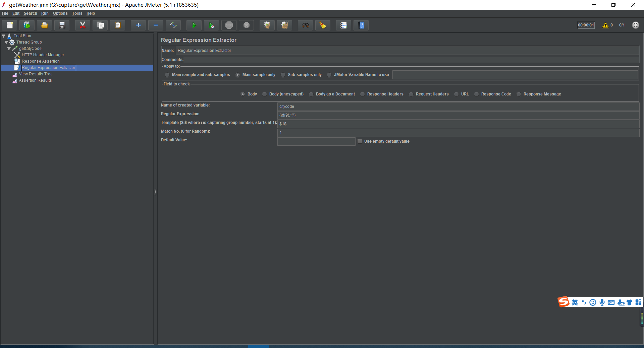Choose URL as the field to check
Image resolution: width=644 pixels, height=348 pixels.
point(462,94)
